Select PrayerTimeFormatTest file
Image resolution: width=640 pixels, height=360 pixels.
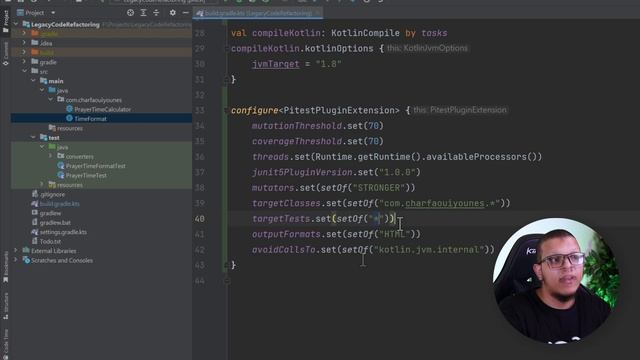[x=96, y=166]
